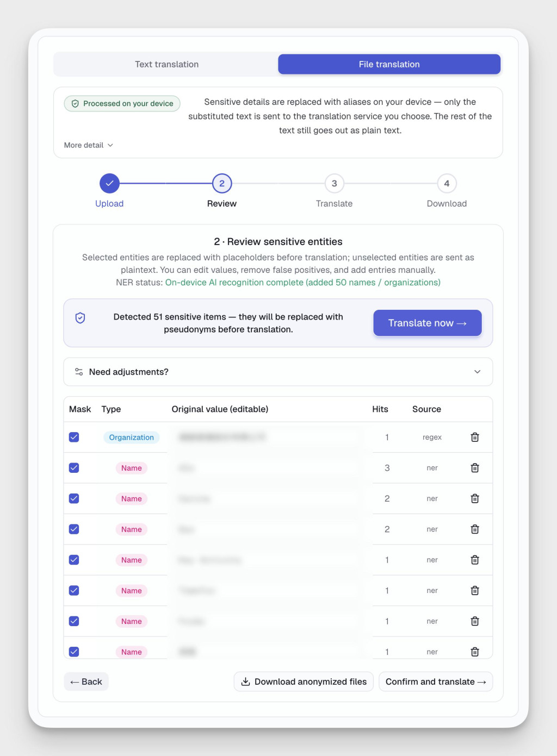The width and height of the screenshot is (557, 756).
Task: Click trash icon for the 3-hits Name row
Action: click(x=474, y=468)
